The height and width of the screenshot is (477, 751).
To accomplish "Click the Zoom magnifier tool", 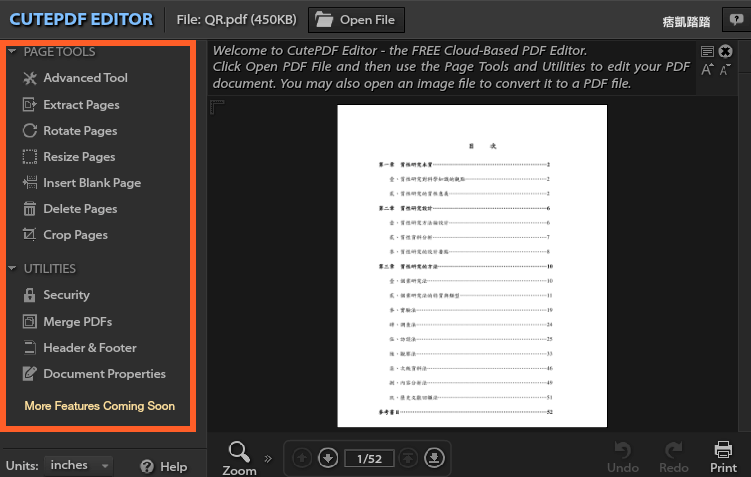I will [239, 458].
